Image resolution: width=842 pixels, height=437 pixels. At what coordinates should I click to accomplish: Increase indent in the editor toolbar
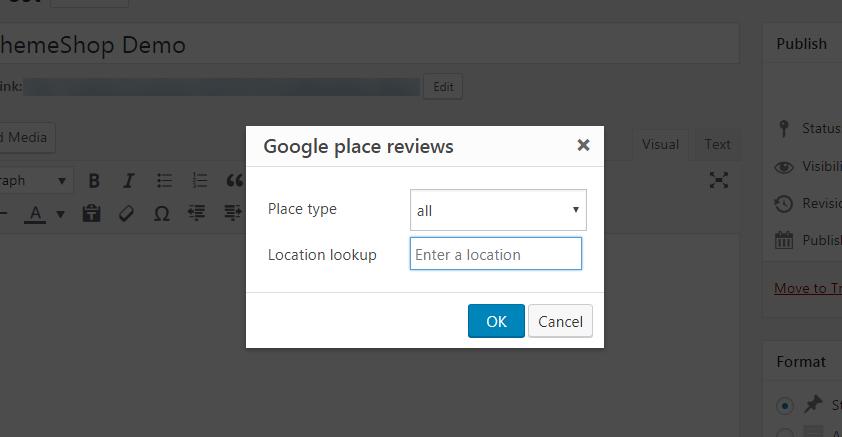tap(233, 214)
